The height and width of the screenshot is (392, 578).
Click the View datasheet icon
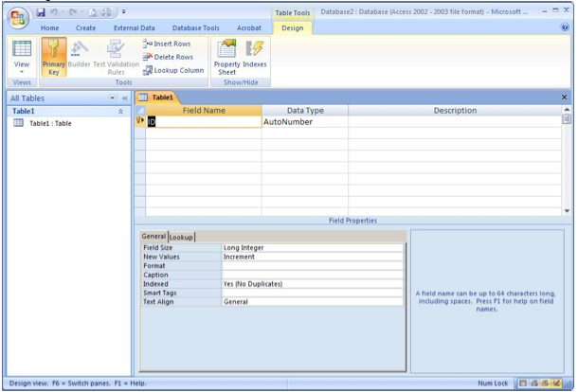tap(22, 49)
